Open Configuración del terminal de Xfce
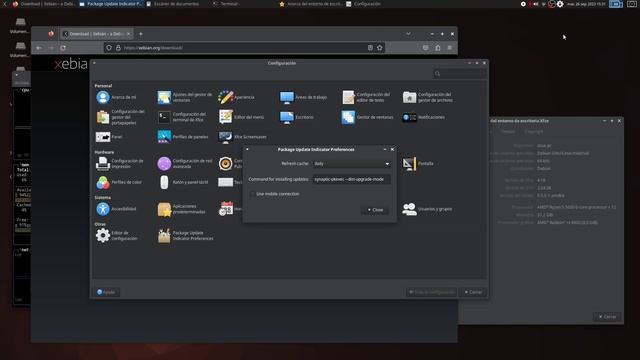 point(182,117)
